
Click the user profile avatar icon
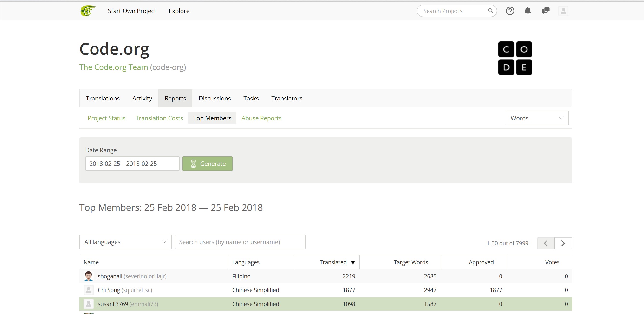(x=563, y=11)
